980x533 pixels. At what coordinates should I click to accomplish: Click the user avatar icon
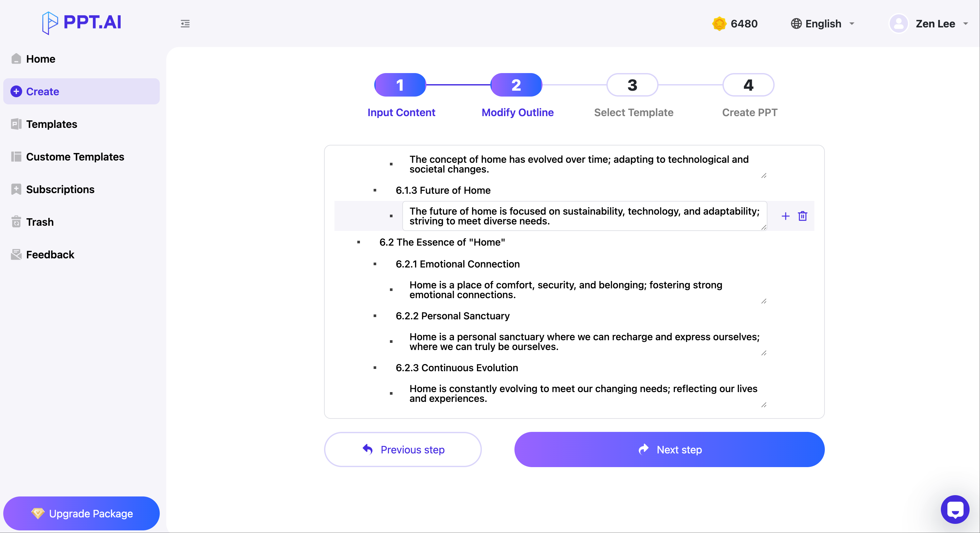click(x=898, y=23)
